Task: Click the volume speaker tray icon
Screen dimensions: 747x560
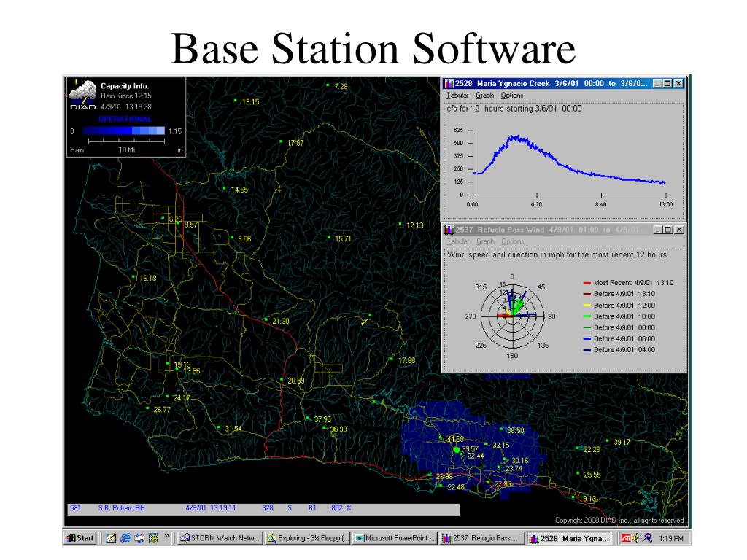Action: 635,538
